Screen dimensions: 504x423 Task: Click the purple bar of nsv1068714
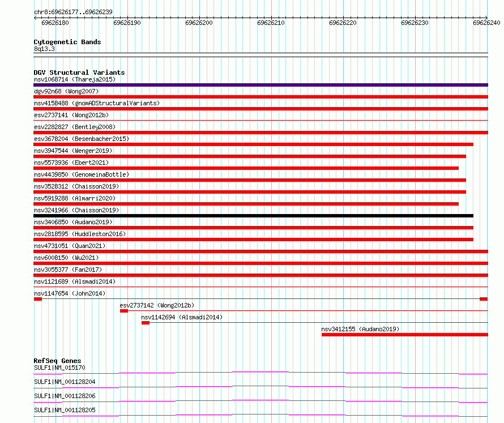pos(260,85)
